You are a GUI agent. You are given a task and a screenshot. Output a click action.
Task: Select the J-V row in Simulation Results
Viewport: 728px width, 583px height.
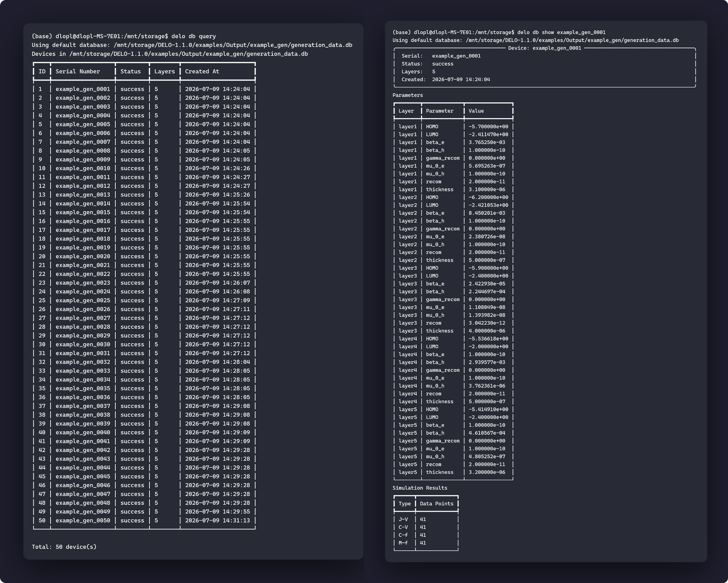pos(426,519)
